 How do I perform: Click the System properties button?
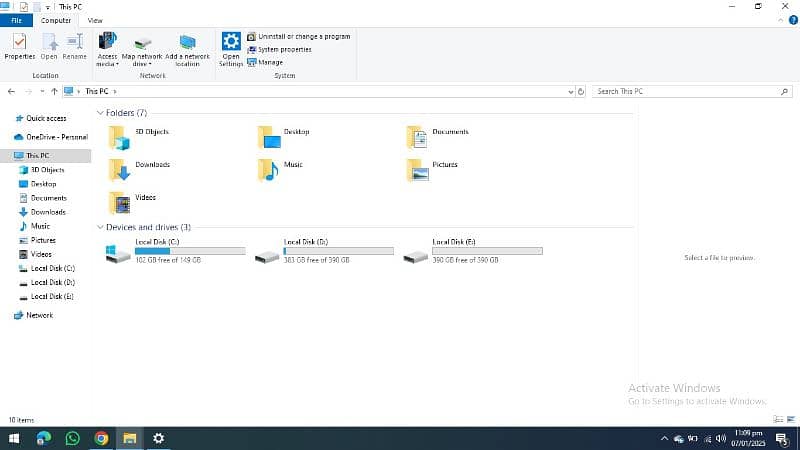click(284, 49)
